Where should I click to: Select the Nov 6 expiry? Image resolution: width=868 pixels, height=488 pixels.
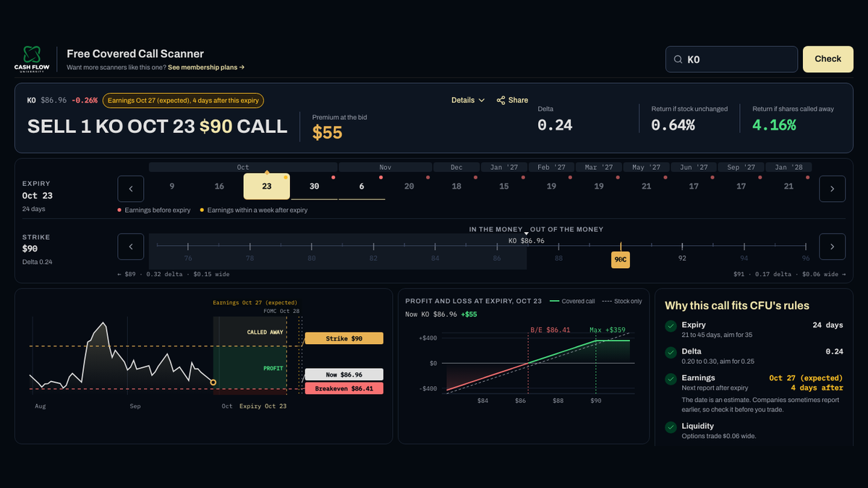362,187
